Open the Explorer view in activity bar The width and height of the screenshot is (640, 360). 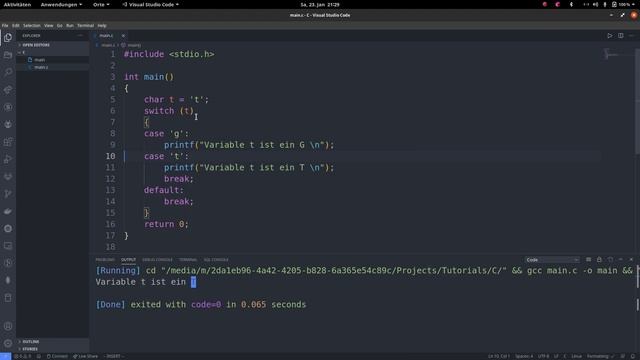point(8,38)
